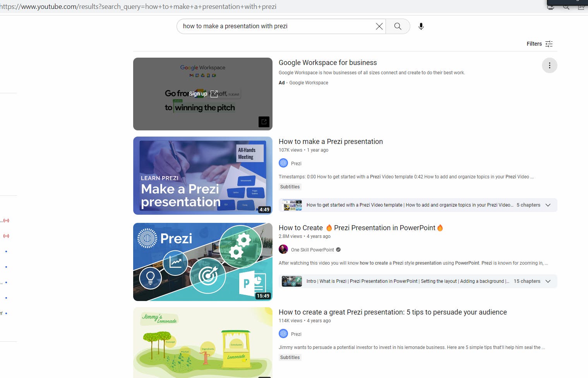
Task: Click the browser address bar URL
Action: (138, 7)
